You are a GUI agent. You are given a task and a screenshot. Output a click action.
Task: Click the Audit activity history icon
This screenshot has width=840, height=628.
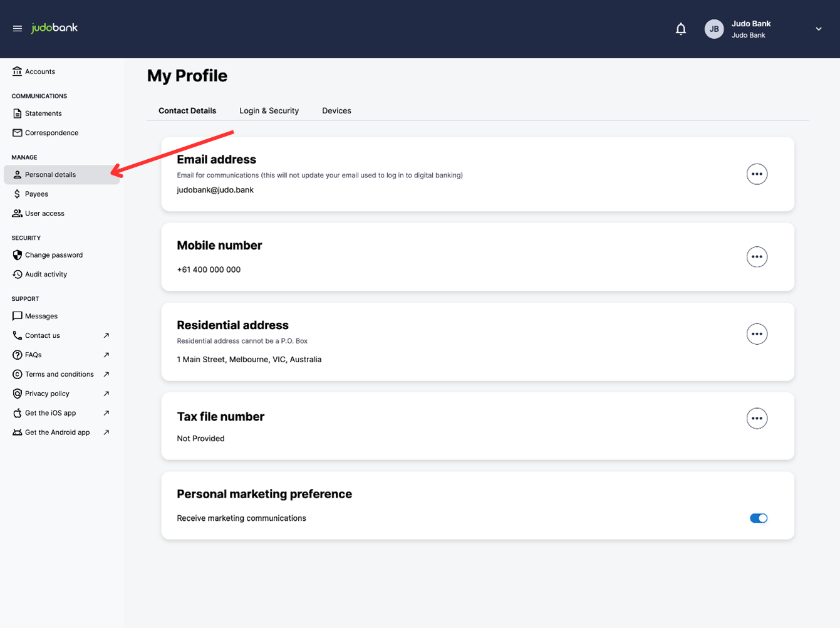coord(17,275)
